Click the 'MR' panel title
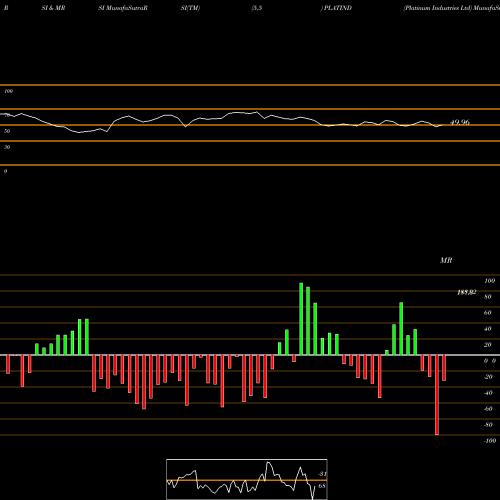The width and height of the screenshot is (500, 500). pos(446,260)
